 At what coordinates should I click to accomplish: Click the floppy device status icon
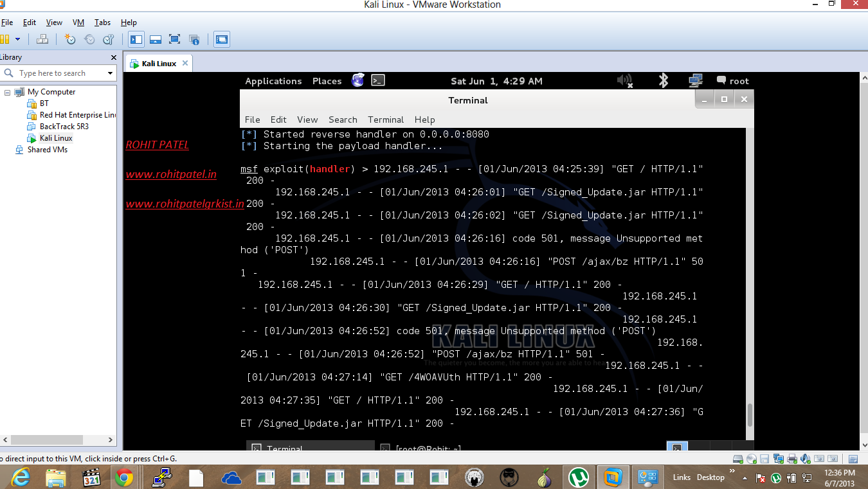(765, 459)
